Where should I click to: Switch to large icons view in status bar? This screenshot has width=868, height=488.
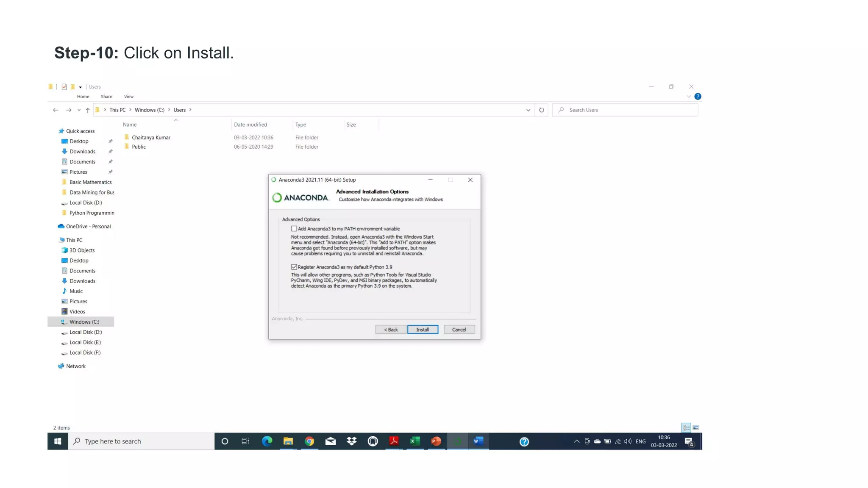point(696,428)
